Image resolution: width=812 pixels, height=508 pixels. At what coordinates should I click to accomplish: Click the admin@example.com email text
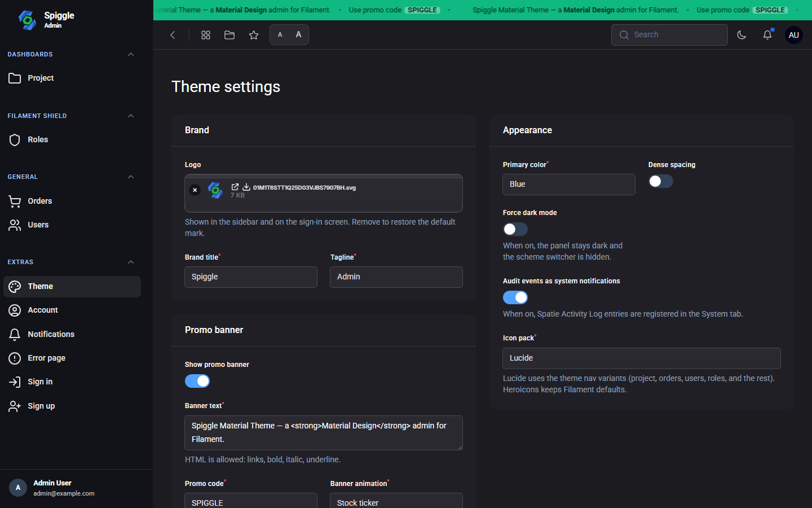point(64,493)
